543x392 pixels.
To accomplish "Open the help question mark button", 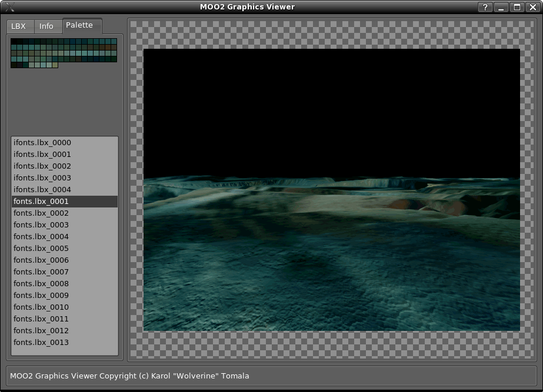I will (x=485, y=7).
